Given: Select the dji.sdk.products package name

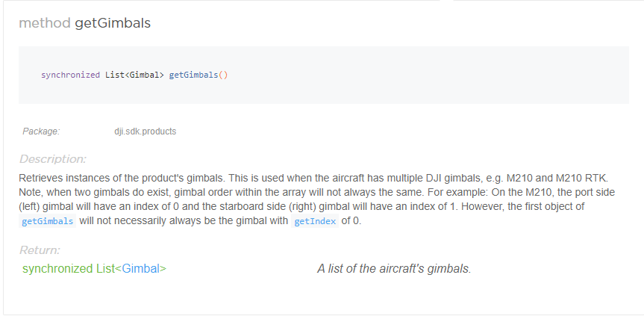Looking at the screenshot, I should pos(145,131).
